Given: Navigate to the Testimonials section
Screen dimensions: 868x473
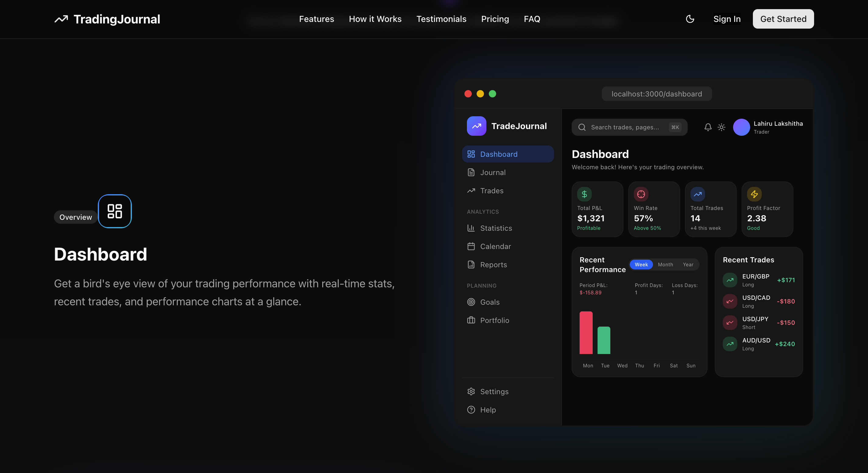Looking at the screenshot, I should pyautogui.click(x=441, y=19).
